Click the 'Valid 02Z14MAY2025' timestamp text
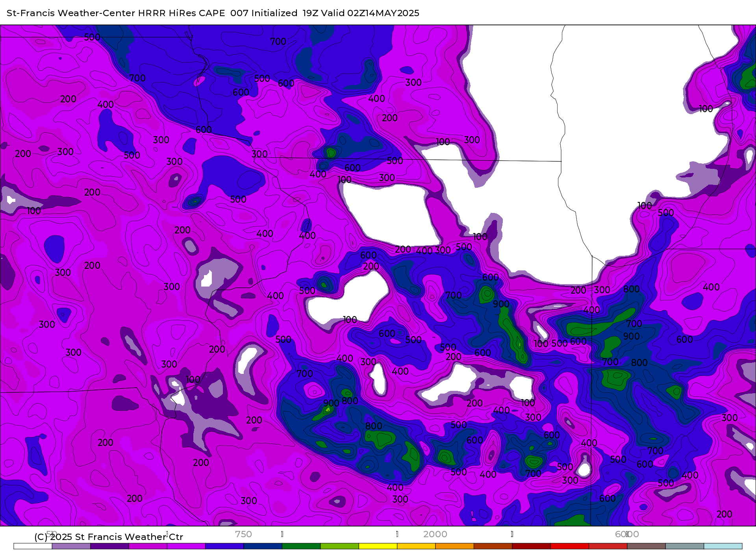This screenshot has width=756, height=551. click(370, 13)
